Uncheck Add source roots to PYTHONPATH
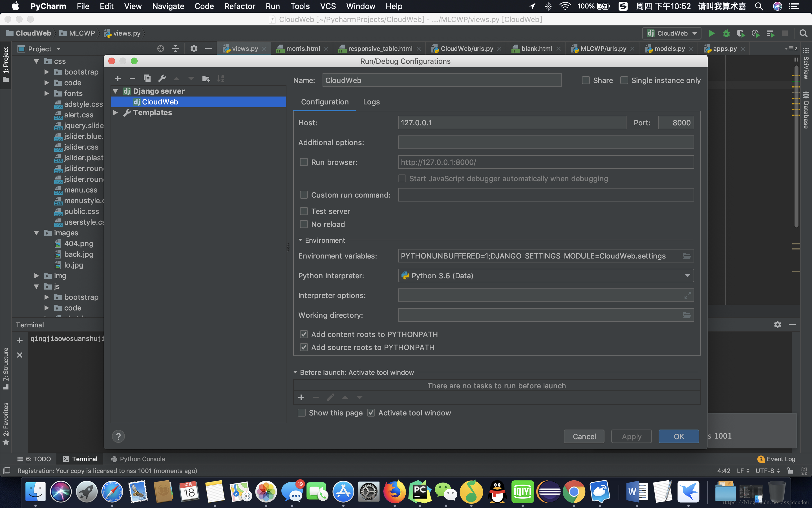 (x=304, y=347)
